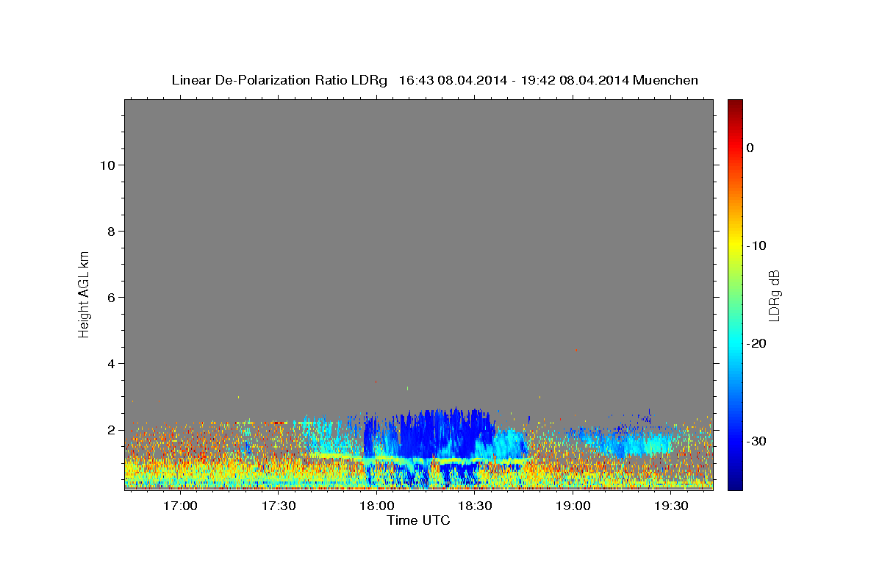882x588 pixels.
Task: Click the "17:00" time tick label
Action: [x=179, y=506]
